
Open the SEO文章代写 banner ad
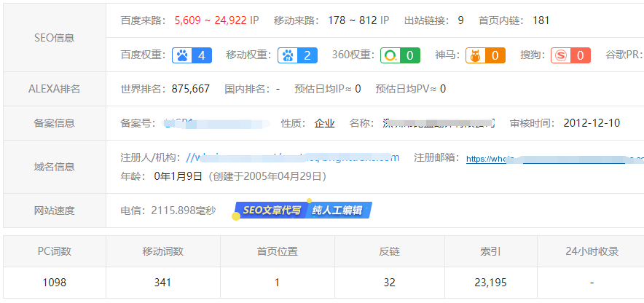click(270, 210)
